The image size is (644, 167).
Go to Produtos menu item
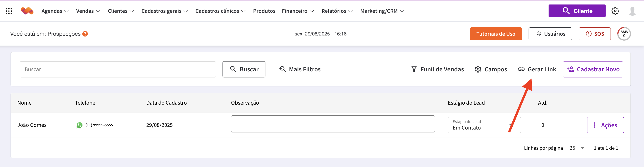point(264,11)
